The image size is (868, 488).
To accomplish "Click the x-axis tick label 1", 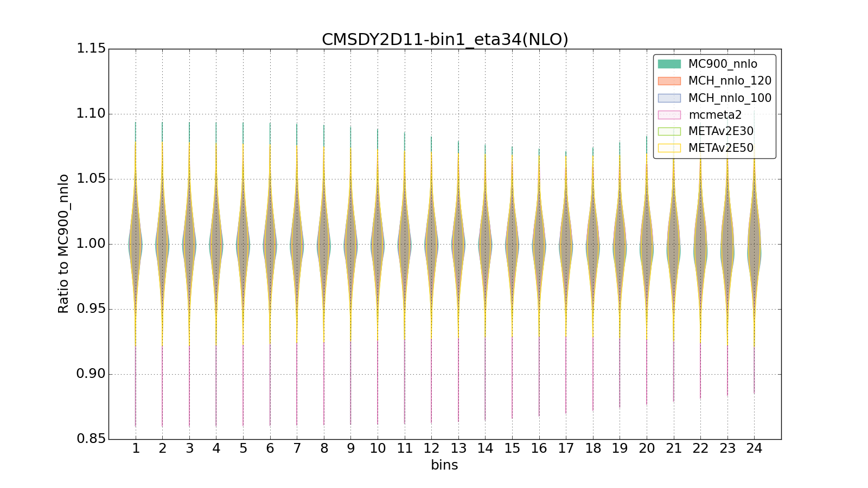I will [x=136, y=448].
